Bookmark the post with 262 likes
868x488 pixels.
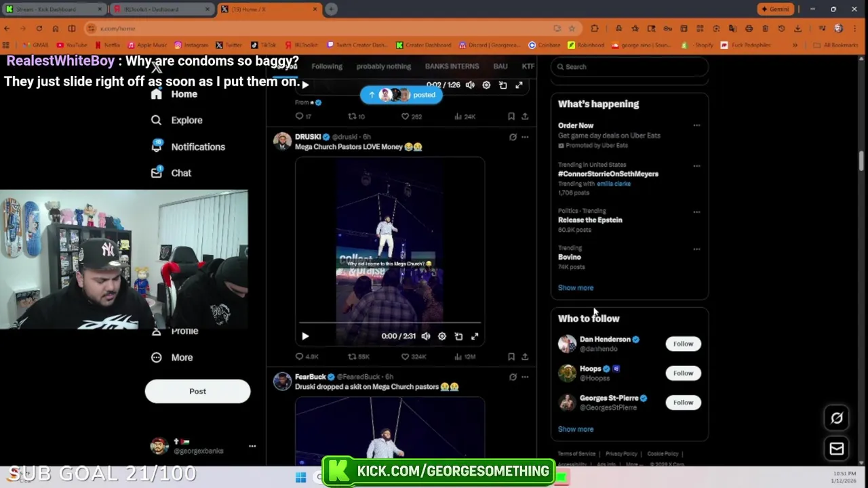click(511, 117)
